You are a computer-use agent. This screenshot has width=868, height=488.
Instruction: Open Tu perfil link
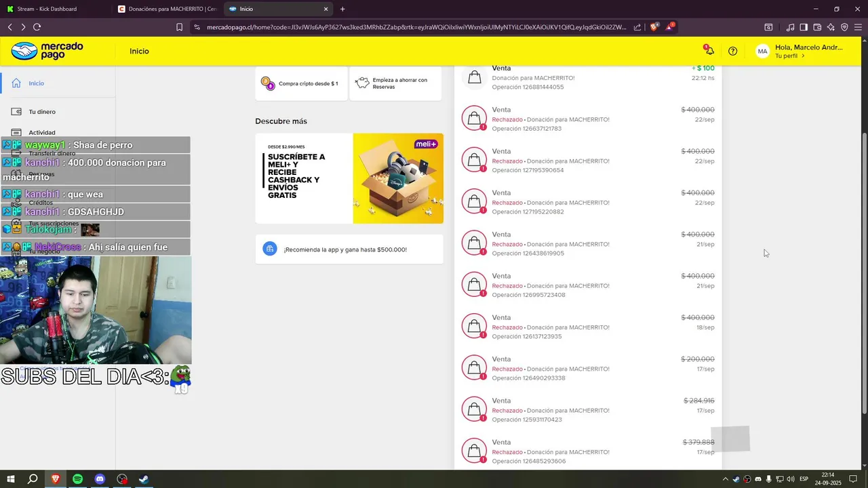pyautogui.click(x=789, y=56)
